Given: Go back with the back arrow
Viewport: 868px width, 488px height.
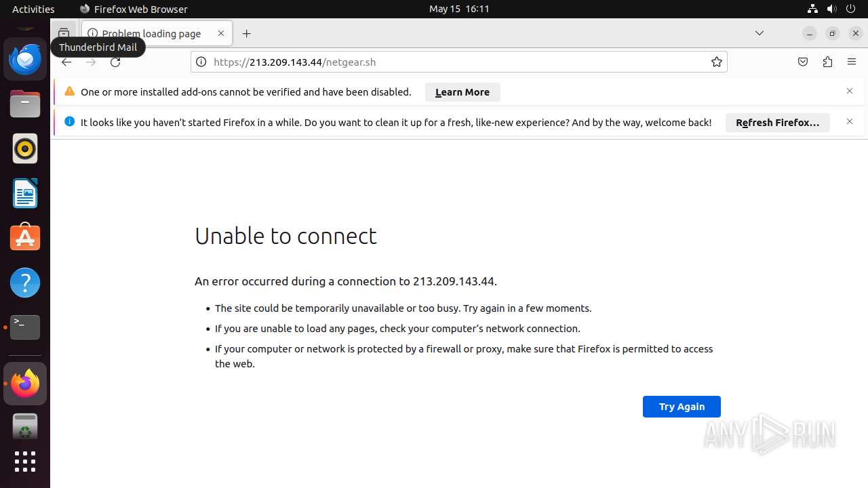Looking at the screenshot, I should pyautogui.click(x=66, y=62).
